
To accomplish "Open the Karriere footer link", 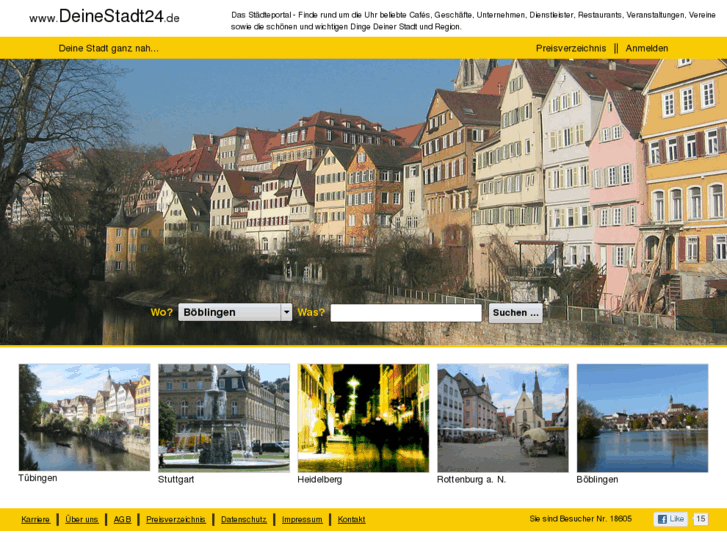I will pyautogui.click(x=35, y=519).
